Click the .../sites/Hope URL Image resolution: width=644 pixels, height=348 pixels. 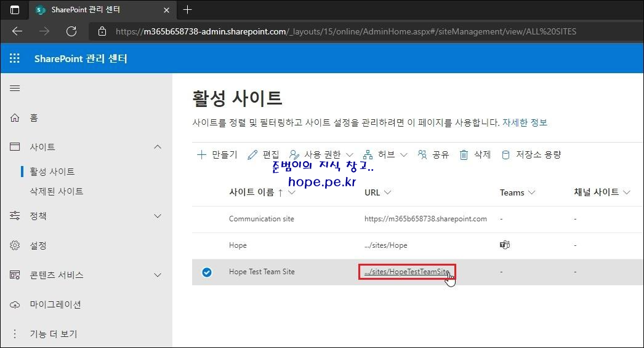click(x=385, y=245)
